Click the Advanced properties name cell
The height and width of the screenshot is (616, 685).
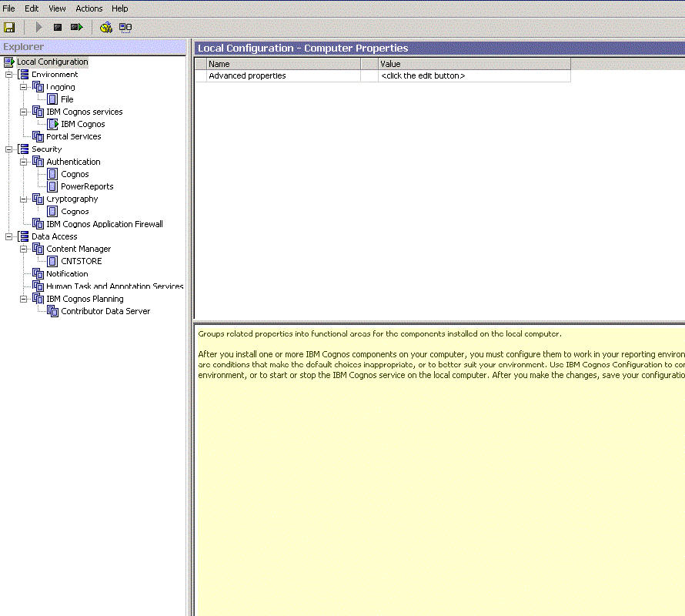pyautogui.click(x=283, y=75)
